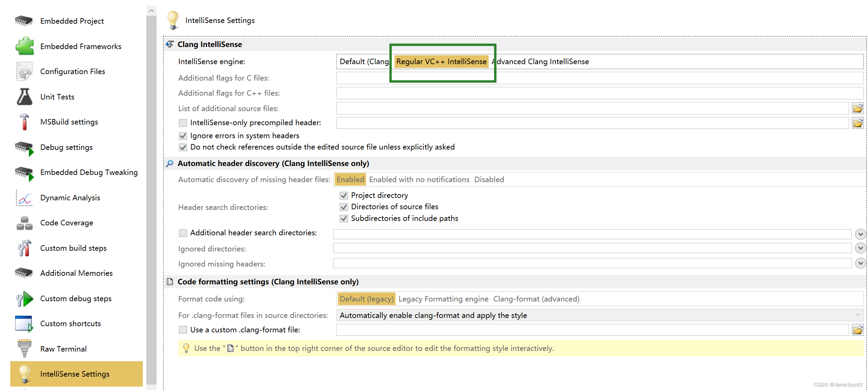Click Additional flags for C++ files field

point(599,93)
